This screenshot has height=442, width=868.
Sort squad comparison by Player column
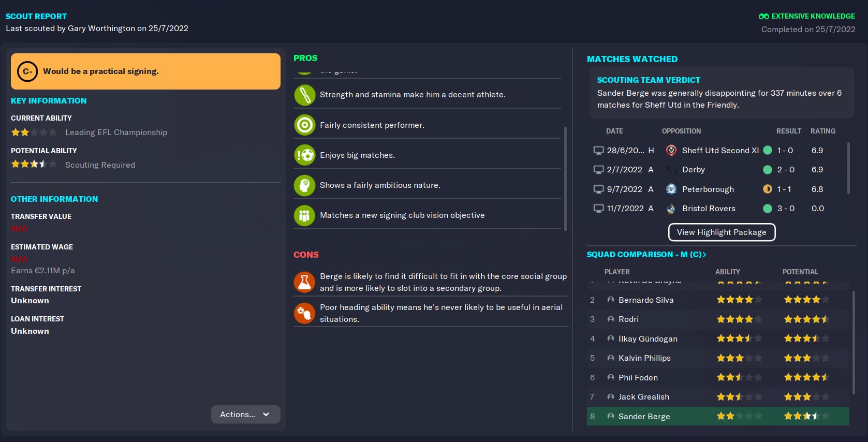[x=617, y=272]
